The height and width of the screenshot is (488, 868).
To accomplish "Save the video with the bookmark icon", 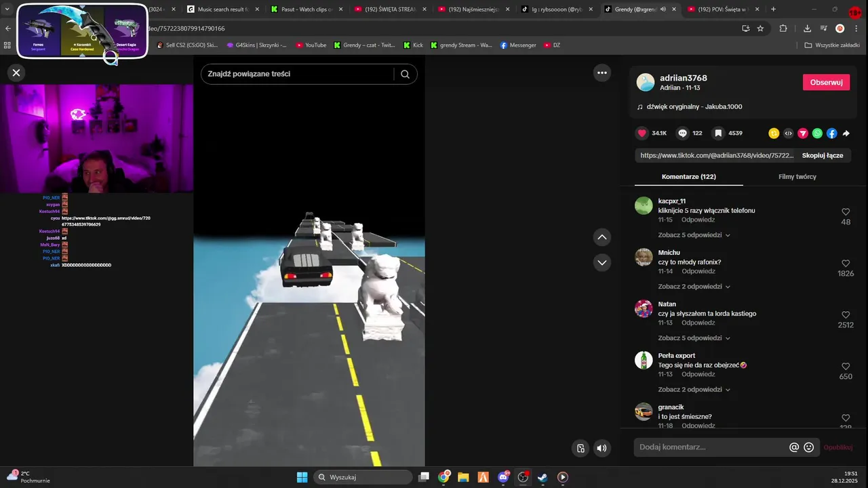I will [x=718, y=134].
